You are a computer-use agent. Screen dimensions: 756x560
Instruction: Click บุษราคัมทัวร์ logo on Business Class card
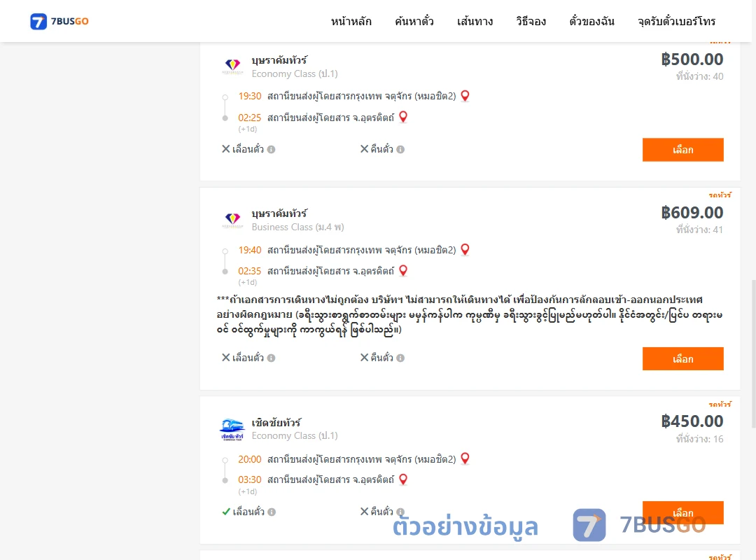point(233,220)
